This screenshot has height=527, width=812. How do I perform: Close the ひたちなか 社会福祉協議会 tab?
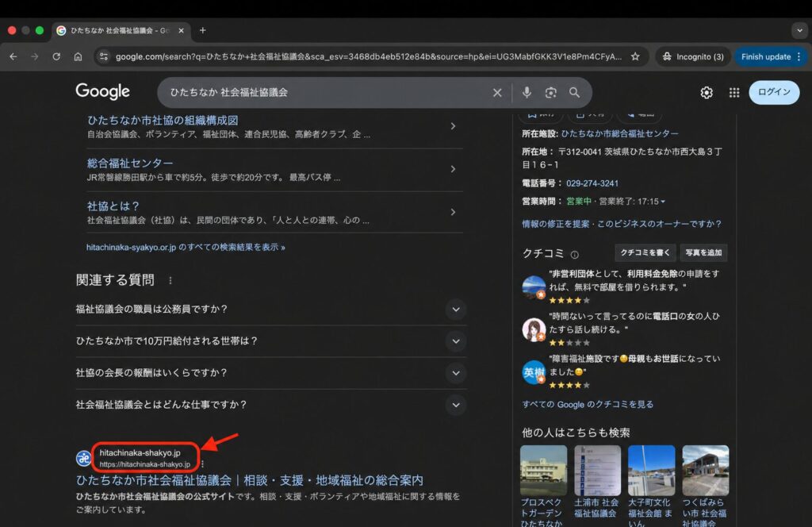point(182,31)
